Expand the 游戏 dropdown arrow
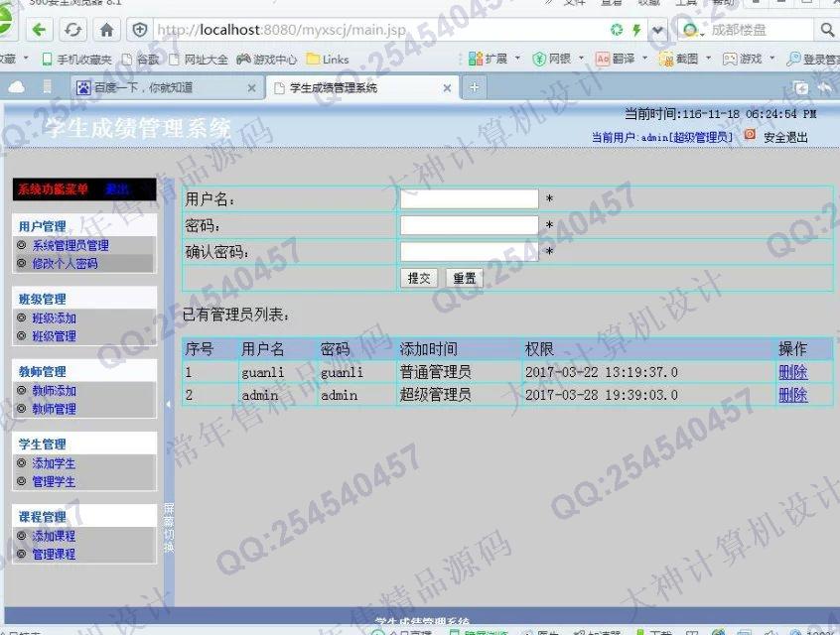This screenshot has width=840, height=635. 771,58
